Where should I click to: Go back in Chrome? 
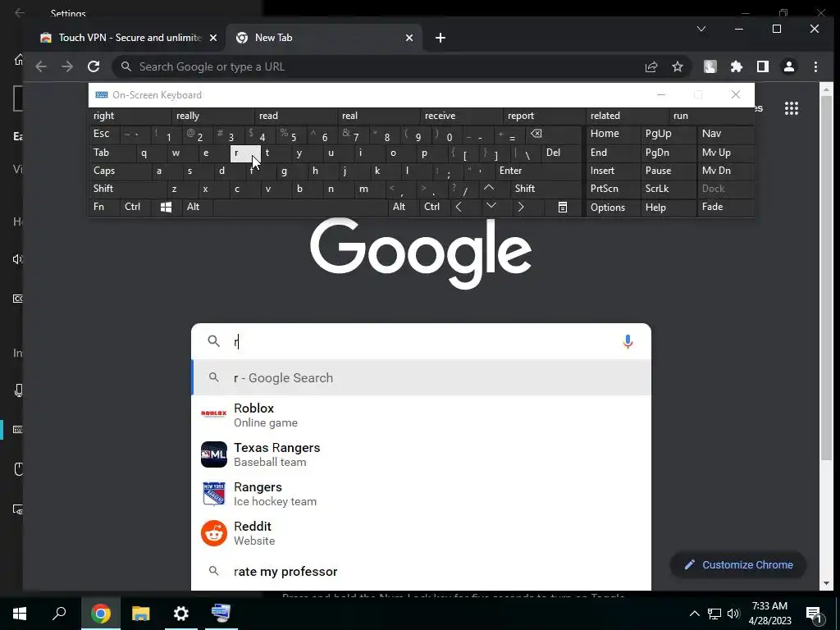click(x=41, y=66)
